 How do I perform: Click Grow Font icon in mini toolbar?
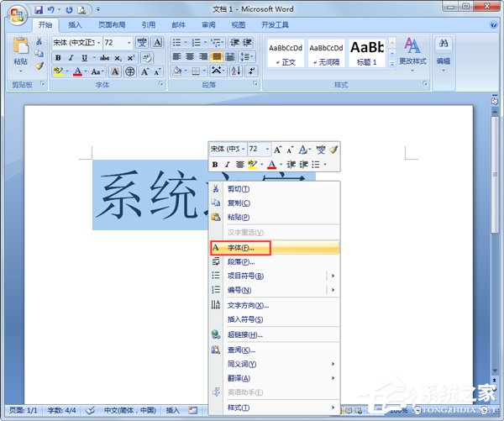click(x=278, y=149)
